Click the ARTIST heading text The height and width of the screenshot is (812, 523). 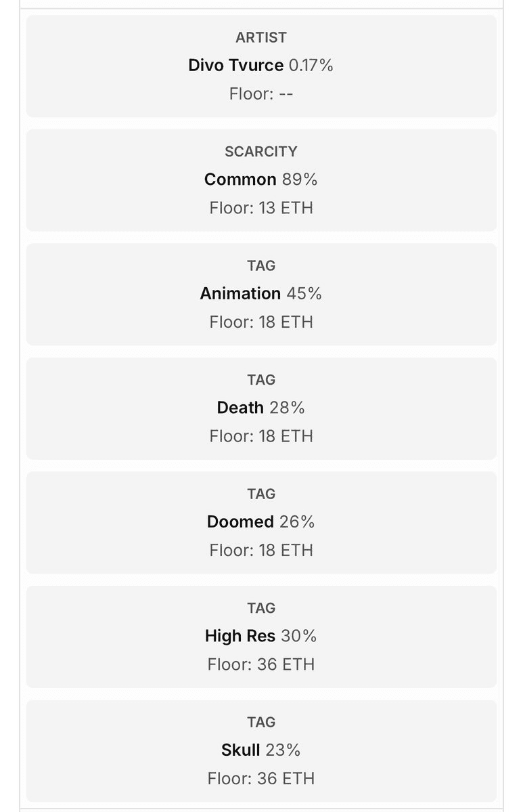tap(261, 37)
